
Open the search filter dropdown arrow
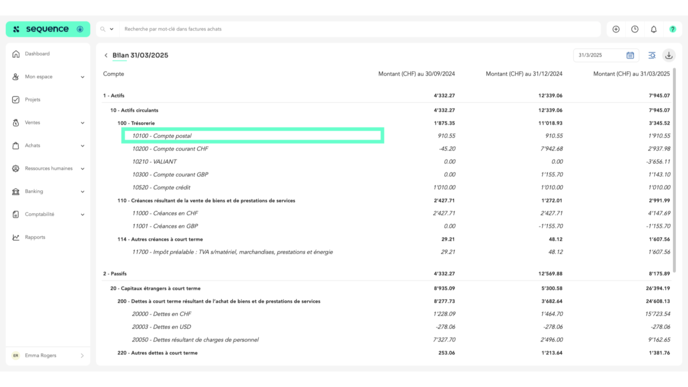[111, 29]
